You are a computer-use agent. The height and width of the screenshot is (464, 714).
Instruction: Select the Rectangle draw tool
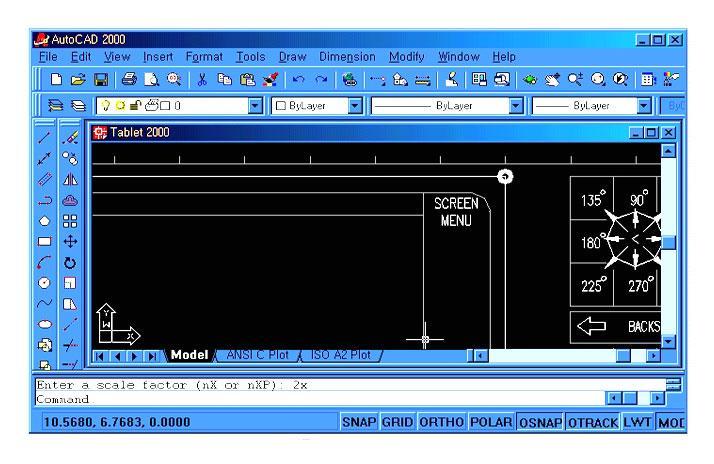45,241
